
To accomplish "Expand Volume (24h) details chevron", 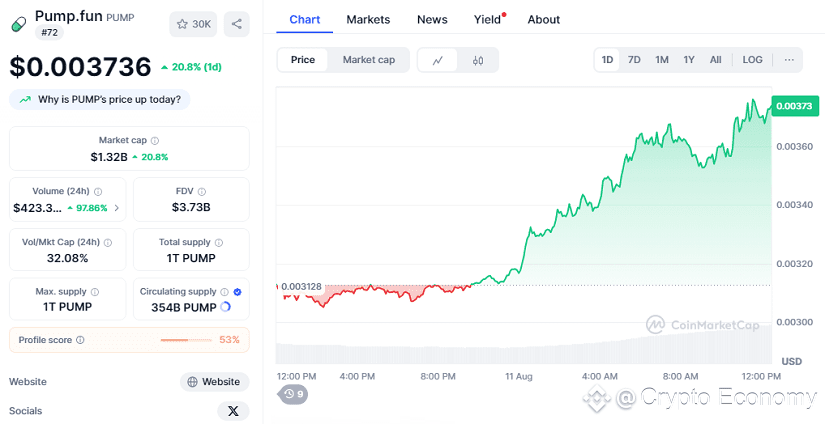I will click(x=116, y=208).
